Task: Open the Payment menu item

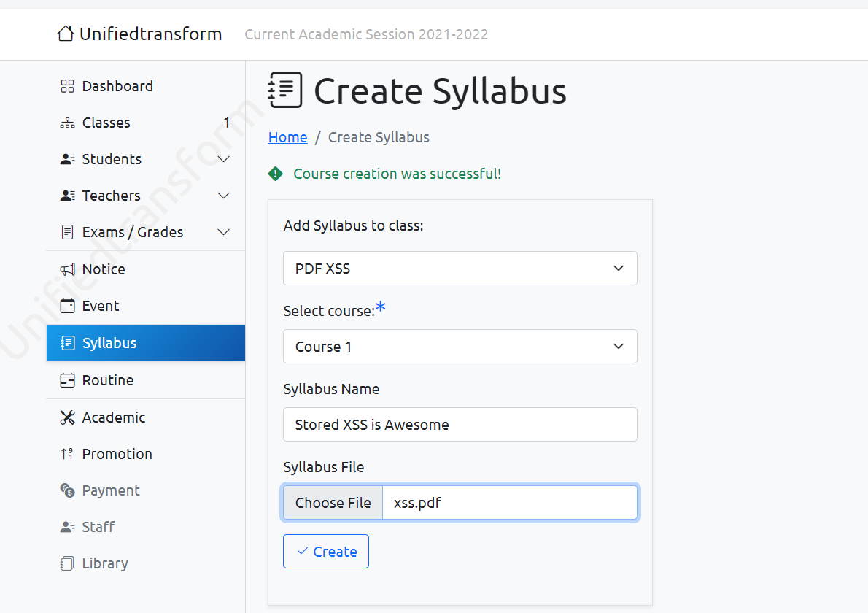Action: pyautogui.click(x=146, y=490)
